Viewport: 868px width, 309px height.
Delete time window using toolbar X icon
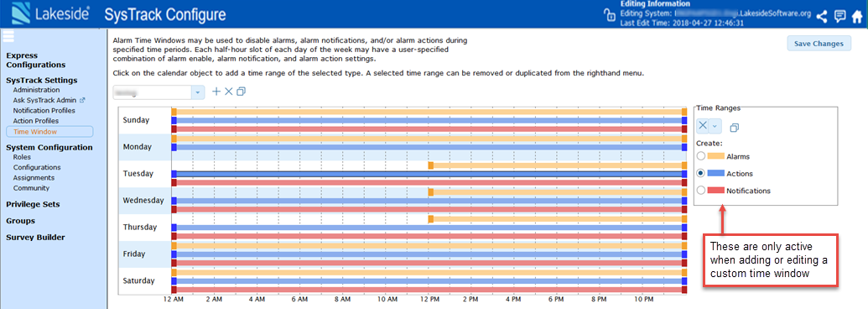(x=228, y=92)
